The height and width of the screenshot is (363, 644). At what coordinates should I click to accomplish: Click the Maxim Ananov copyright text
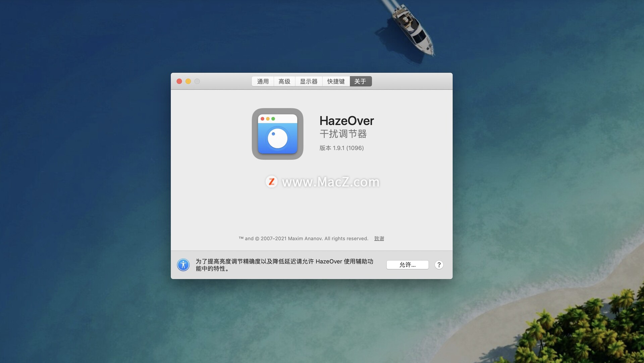coord(303,238)
